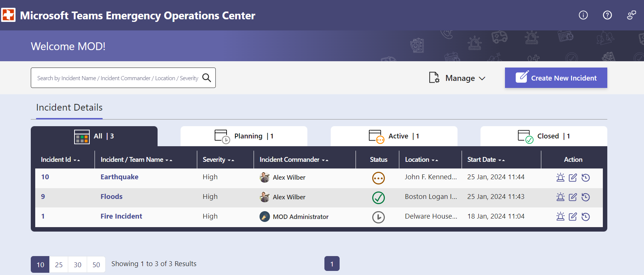This screenshot has height=275, width=644.
Task: View version history of Earthquake incident
Action: (586, 177)
